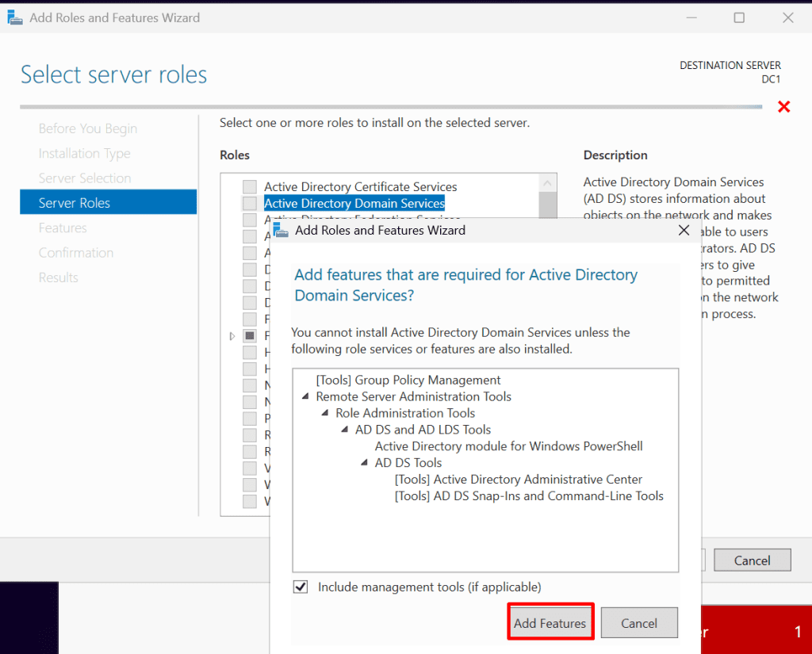Click the roles list vertical scrollbar thumb

pyautogui.click(x=547, y=205)
